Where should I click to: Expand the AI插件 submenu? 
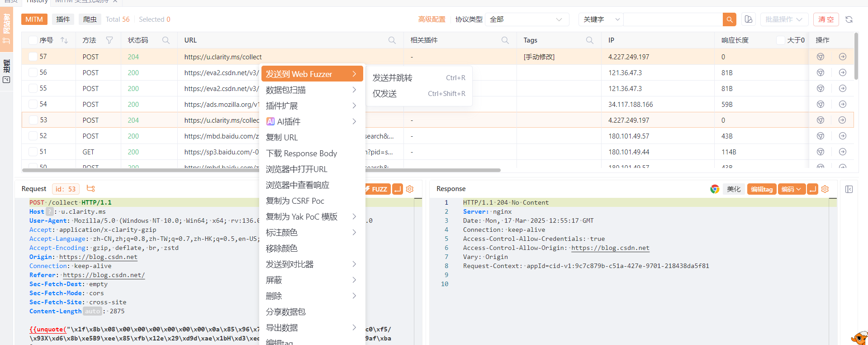(x=312, y=121)
